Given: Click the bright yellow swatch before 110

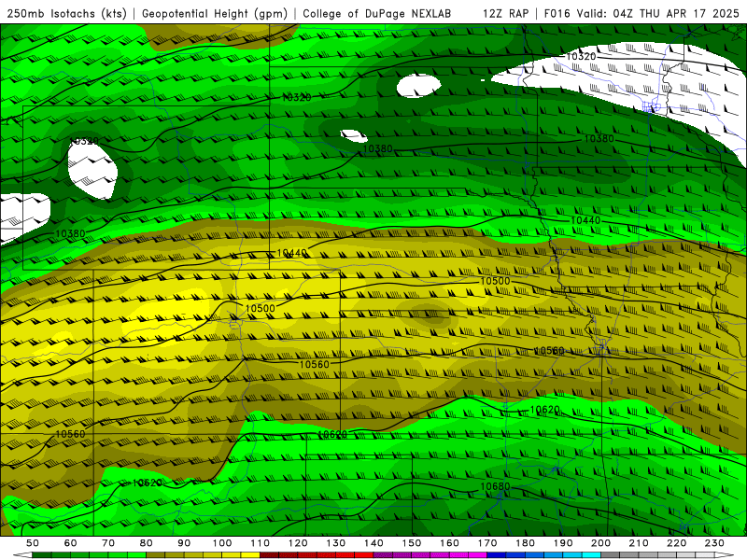Looking at the screenshot, I should tap(250, 555).
